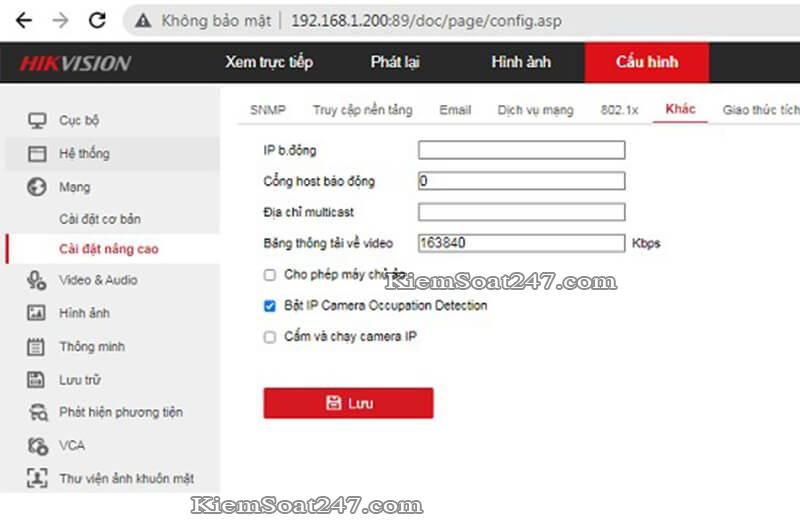Open the Email tab
The image size is (800, 524).
(455, 110)
